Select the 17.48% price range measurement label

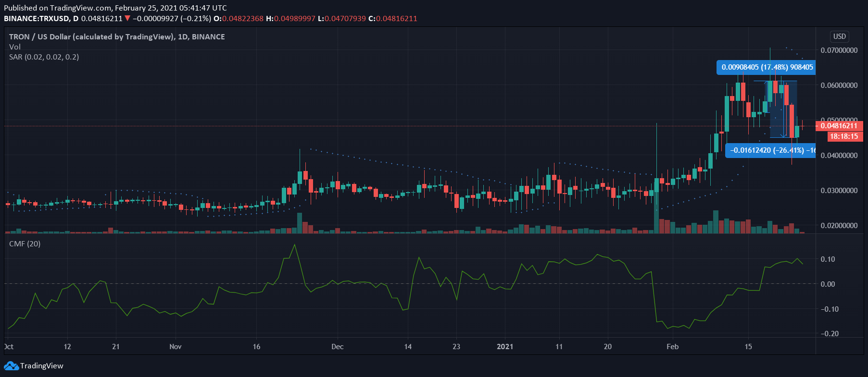(x=767, y=67)
